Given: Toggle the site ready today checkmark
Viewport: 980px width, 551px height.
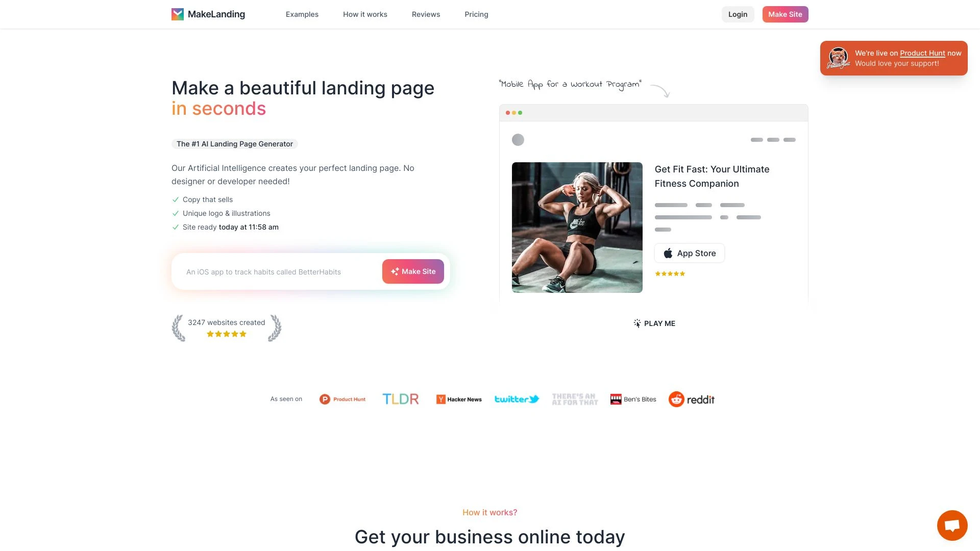Looking at the screenshot, I should pyautogui.click(x=175, y=227).
